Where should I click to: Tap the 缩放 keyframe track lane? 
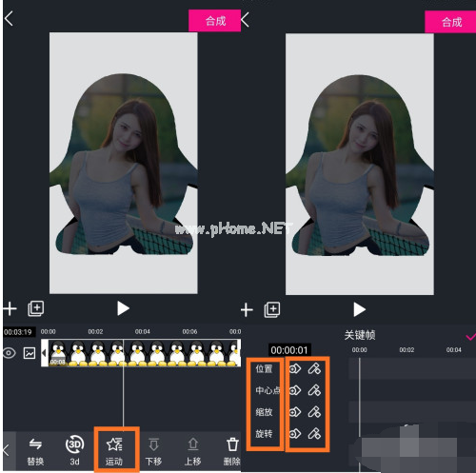(x=412, y=412)
